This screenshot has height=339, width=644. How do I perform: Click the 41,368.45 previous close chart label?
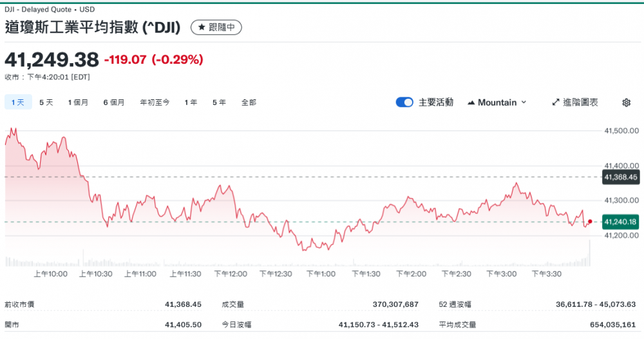(x=620, y=177)
